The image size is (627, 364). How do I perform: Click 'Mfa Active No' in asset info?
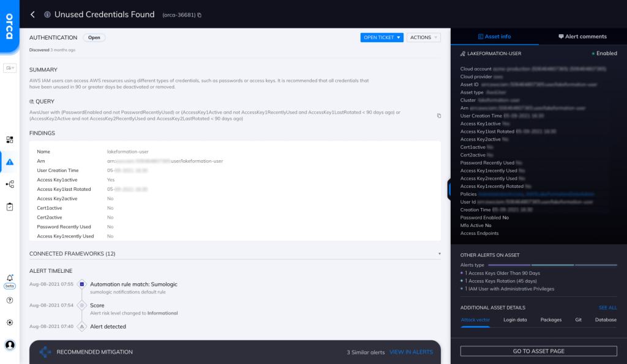(475, 225)
